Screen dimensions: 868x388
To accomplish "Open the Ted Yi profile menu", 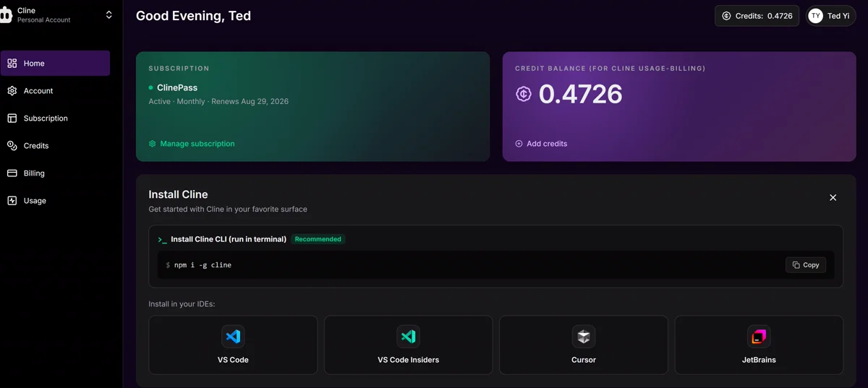I will click(831, 16).
